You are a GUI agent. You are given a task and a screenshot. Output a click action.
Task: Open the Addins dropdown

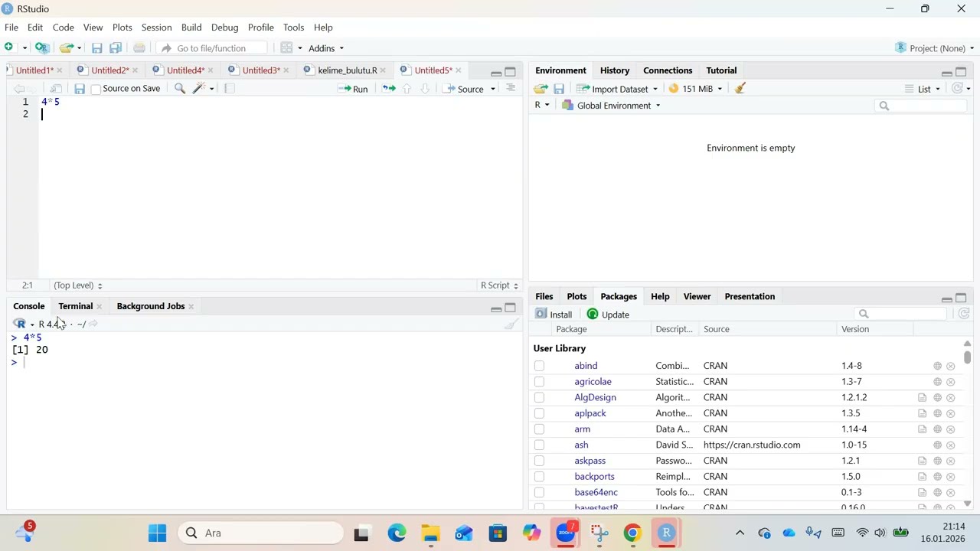click(326, 48)
